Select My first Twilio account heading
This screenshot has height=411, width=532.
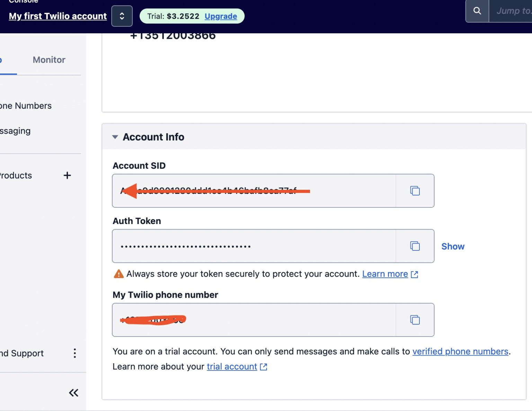click(57, 16)
